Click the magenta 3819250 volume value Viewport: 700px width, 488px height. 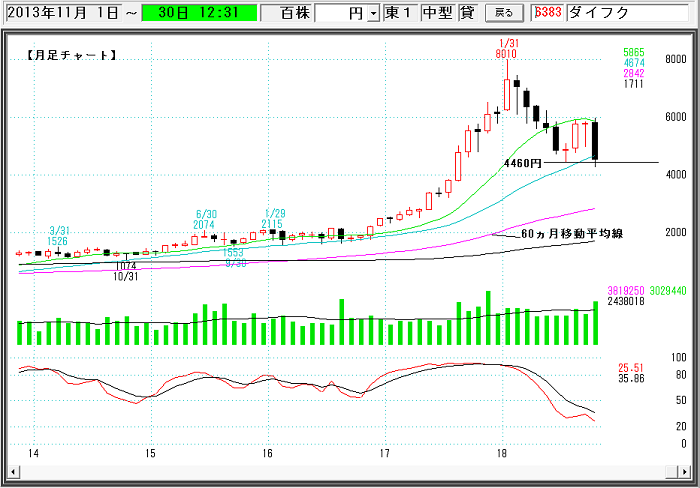click(626, 291)
